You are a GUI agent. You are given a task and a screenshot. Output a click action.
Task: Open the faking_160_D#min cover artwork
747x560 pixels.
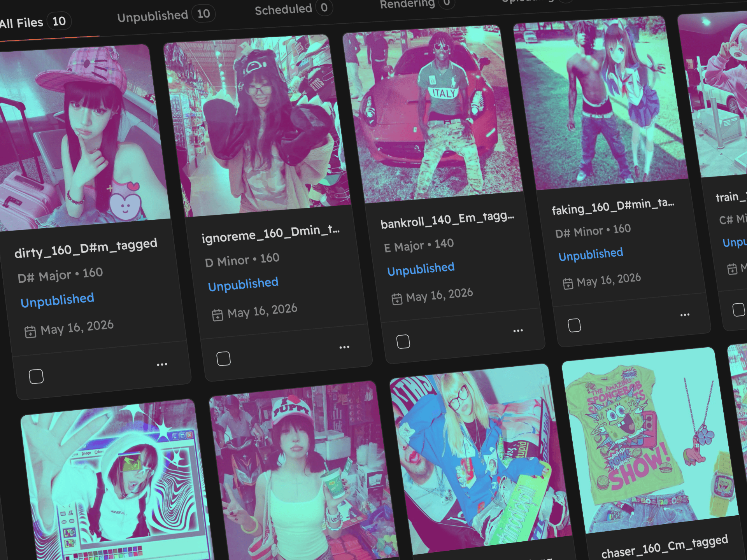[601, 103]
